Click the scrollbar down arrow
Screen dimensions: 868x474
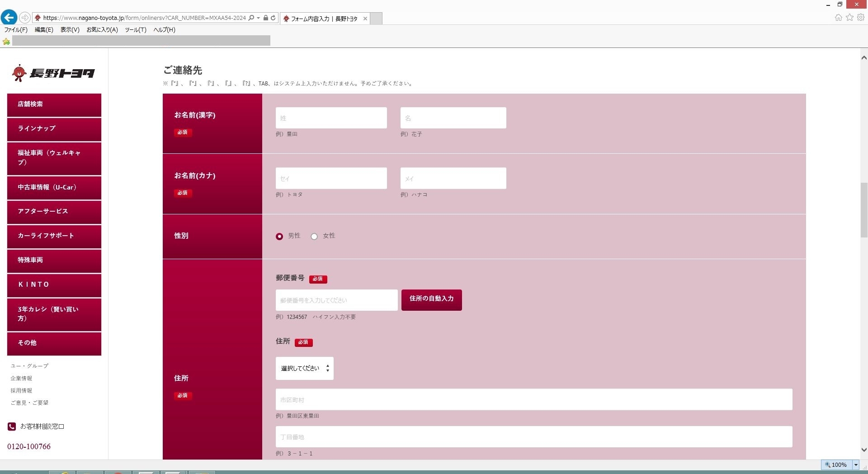click(864, 450)
